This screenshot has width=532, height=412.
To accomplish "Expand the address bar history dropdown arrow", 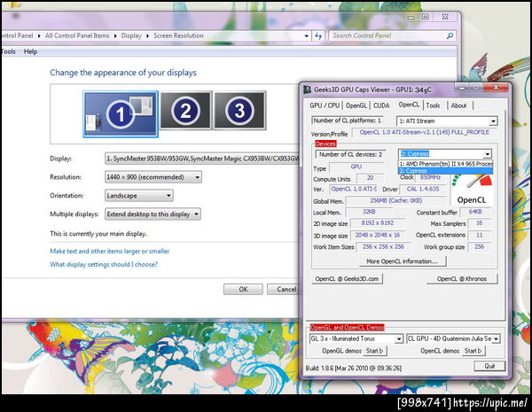I will (x=307, y=35).
